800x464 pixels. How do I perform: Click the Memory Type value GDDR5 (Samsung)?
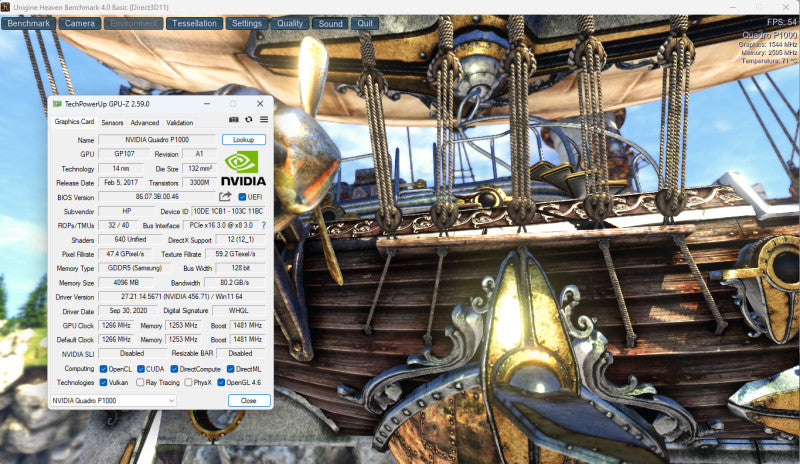click(135, 268)
